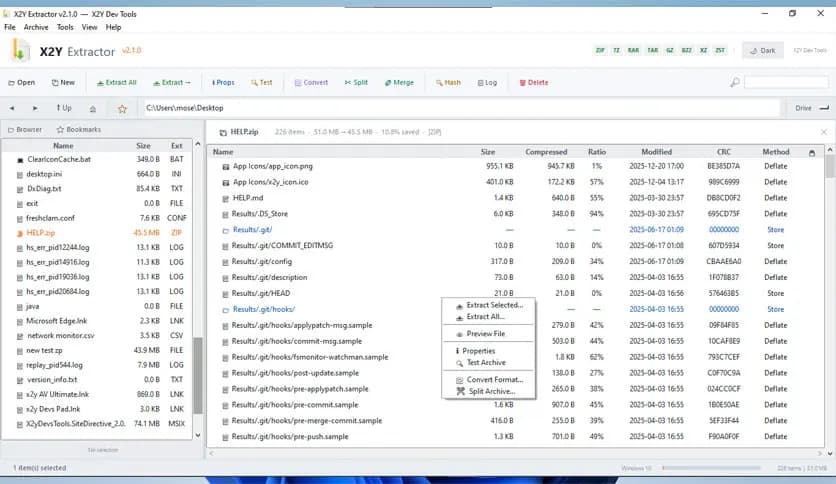The image size is (836, 484).
Task: Open the Drive selector
Action: [x=811, y=108]
